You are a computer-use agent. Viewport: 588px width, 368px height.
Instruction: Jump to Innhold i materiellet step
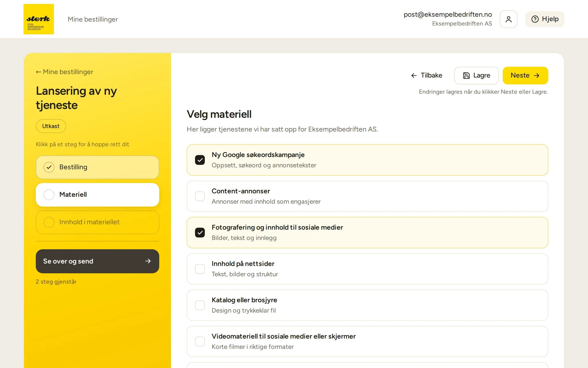[x=98, y=222]
